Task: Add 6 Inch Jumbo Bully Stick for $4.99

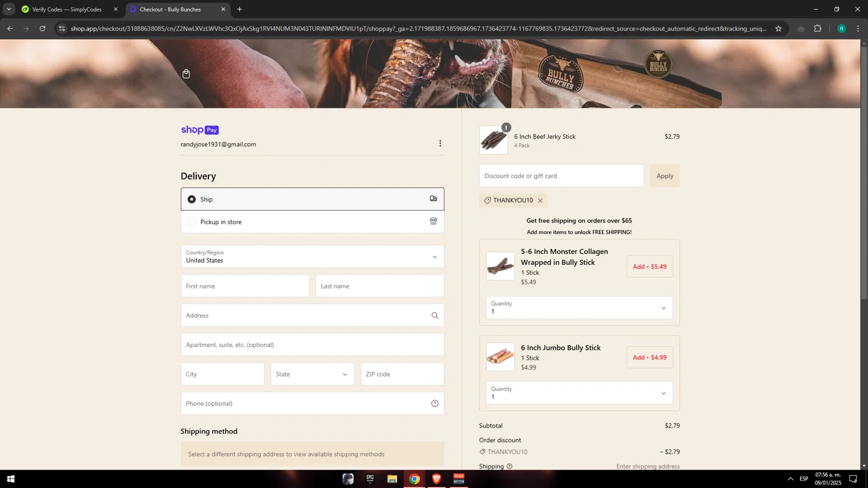Action: pyautogui.click(x=650, y=357)
